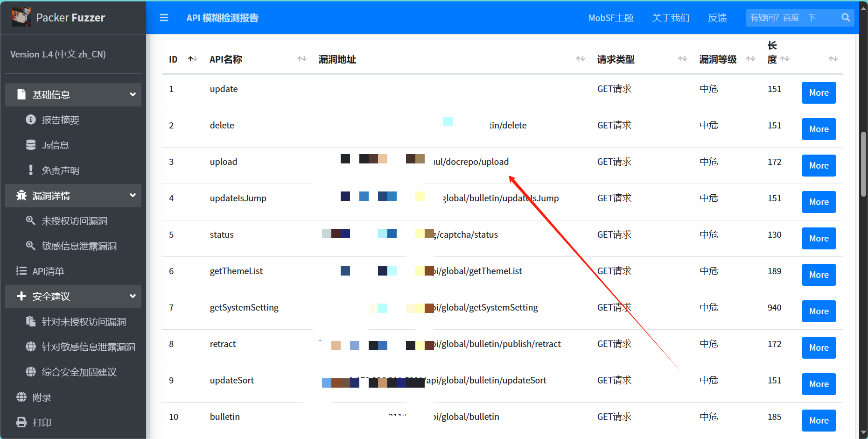
Task: Open the Js信息 sidebar item
Action: (73, 145)
